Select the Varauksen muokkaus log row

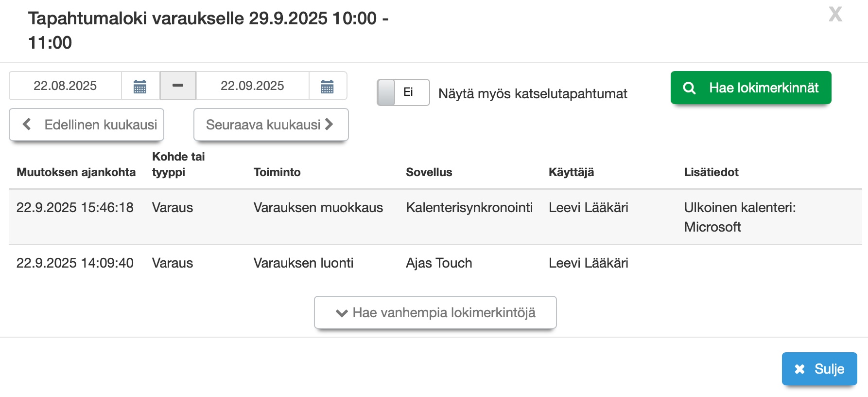pos(318,208)
